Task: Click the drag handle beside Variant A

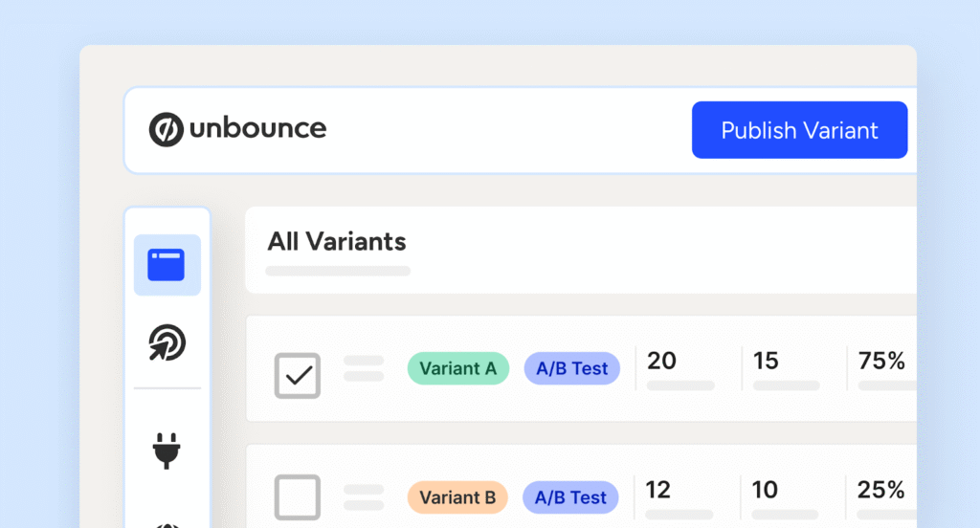Action: click(364, 368)
